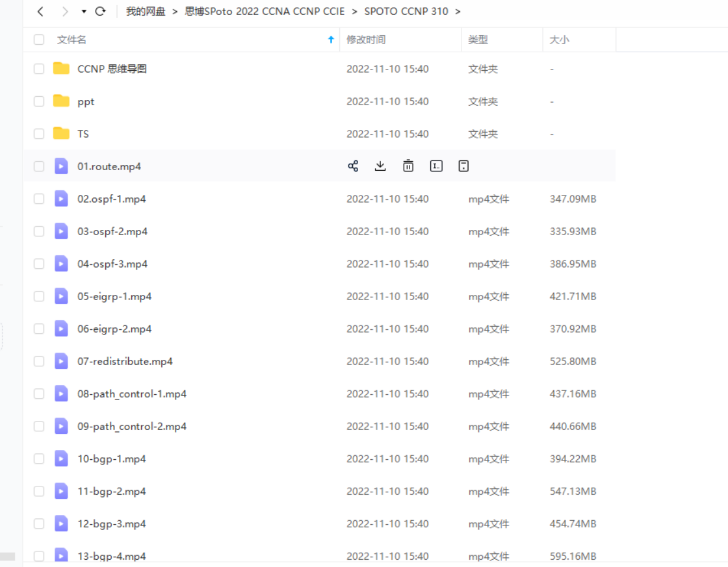Check the box for ppt folder
728x567 pixels.
[x=39, y=101]
